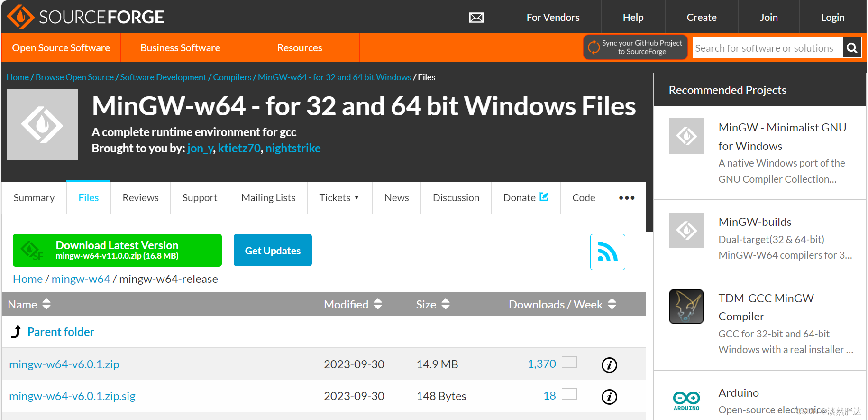This screenshot has width=868, height=420.
Task: Click the MinGW Minimalist GNU project icon
Action: 686,136
